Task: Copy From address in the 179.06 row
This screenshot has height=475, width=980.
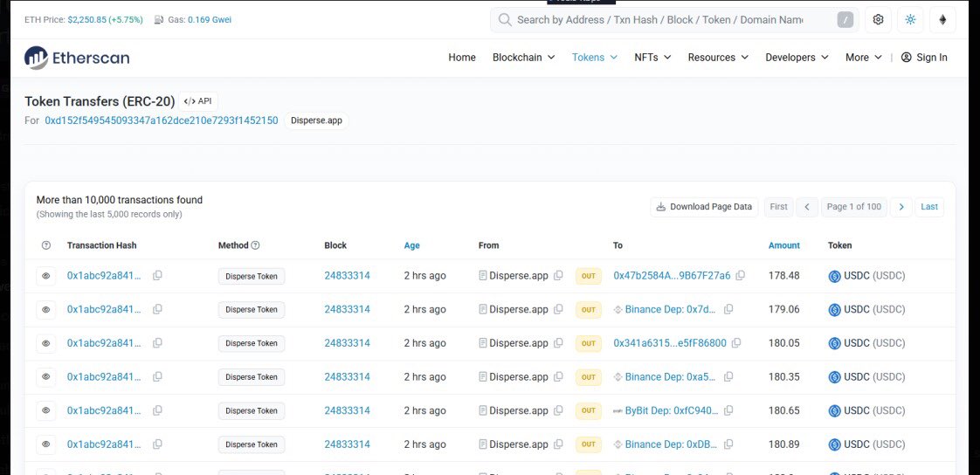Action: click(x=559, y=309)
